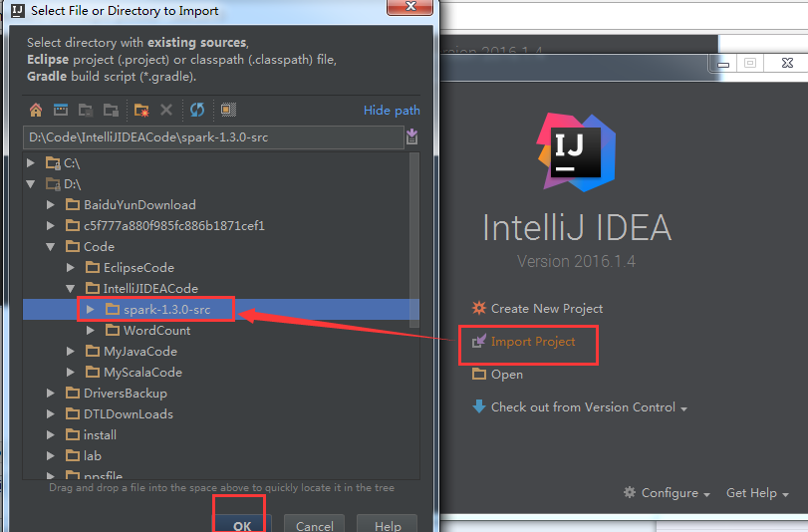This screenshot has height=532, width=808.
Task: Click the Cancel button
Action: tap(315, 525)
